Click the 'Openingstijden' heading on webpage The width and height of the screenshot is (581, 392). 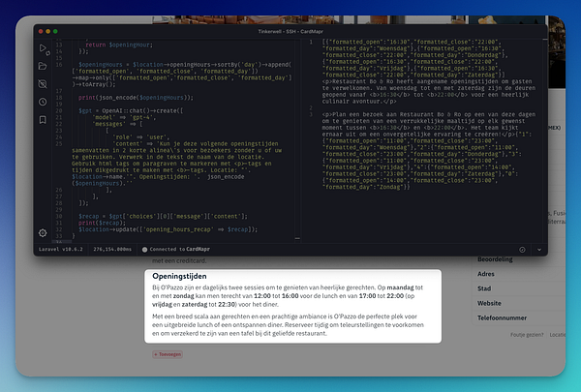(179, 276)
